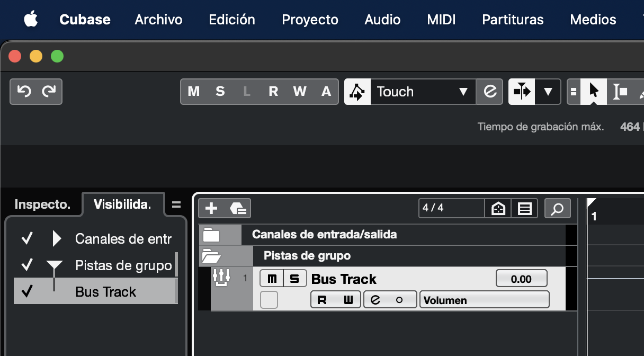Enable Read automation on Bus Track
This screenshot has height=356, width=644.
click(x=322, y=300)
